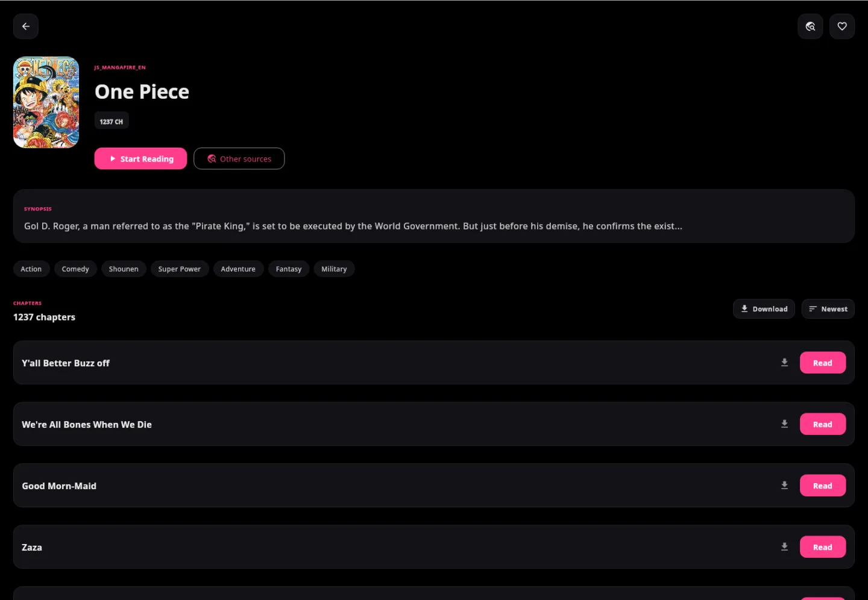Download the Good Morn-Maid chapter

tap(784, 486)
